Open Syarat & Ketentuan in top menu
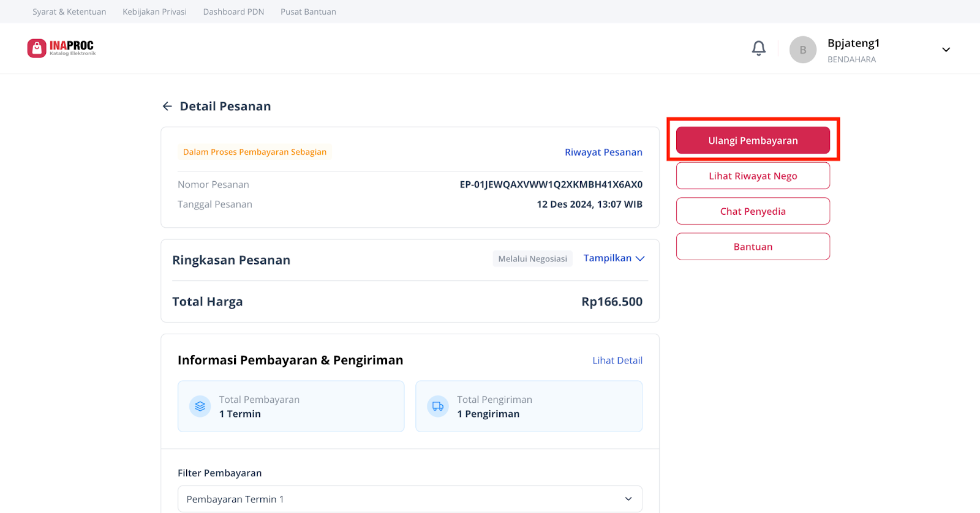The width and height of the screenshot is (980, 513). coord(69,12)
